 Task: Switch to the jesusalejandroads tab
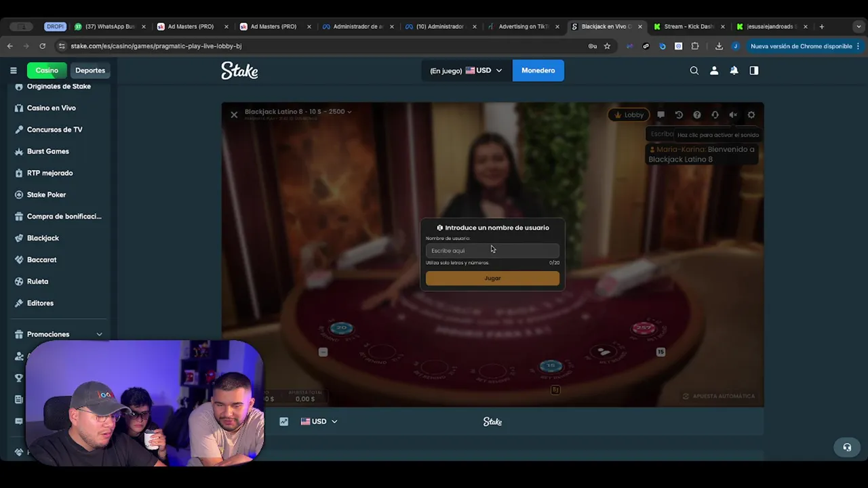[771, 26]
